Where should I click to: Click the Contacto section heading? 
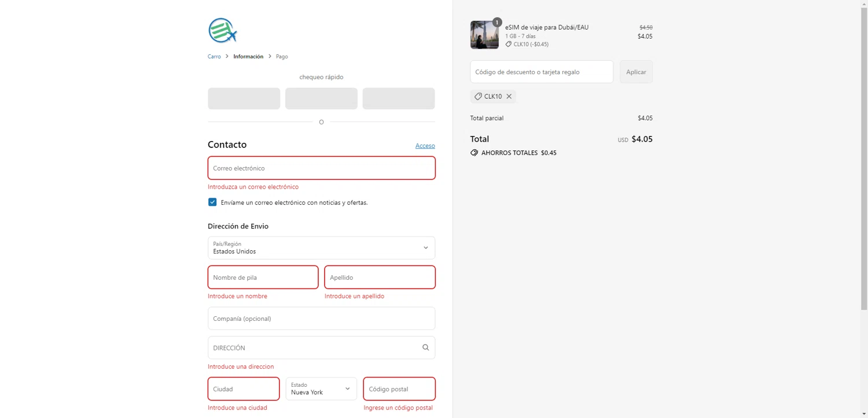pyautogui.click(x=227, y=145)
